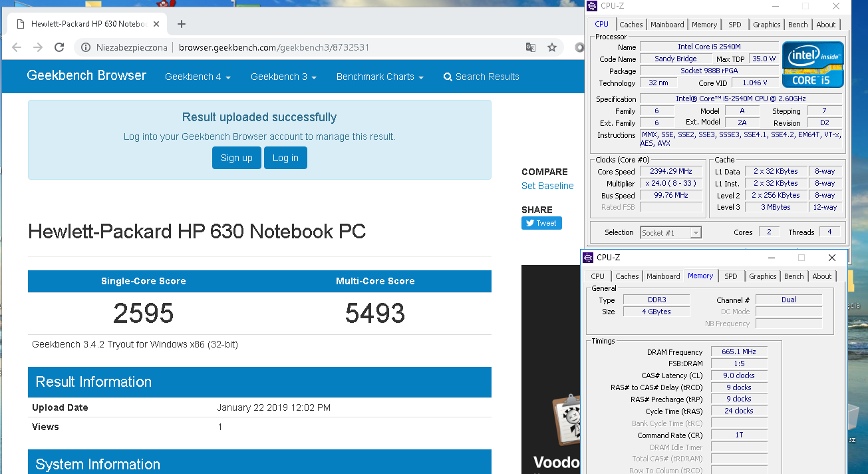The width and height of the screenshot is (868, 474).
Task: Click the Core Speed 2394.29 MHz value
Action: coord(672,171)
